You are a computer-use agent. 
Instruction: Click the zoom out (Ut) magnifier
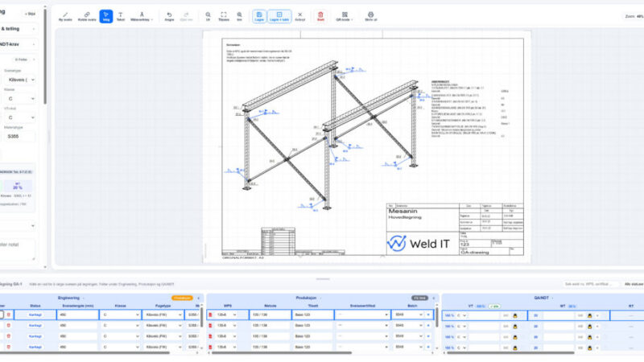point(208,16)
